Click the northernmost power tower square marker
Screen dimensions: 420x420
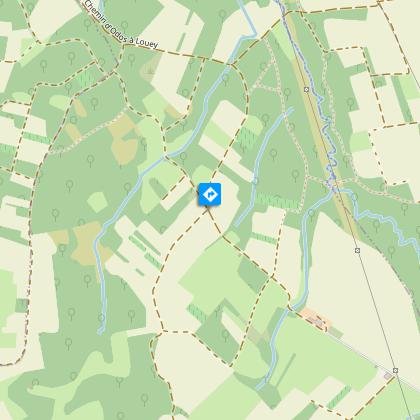click(306, 90)
